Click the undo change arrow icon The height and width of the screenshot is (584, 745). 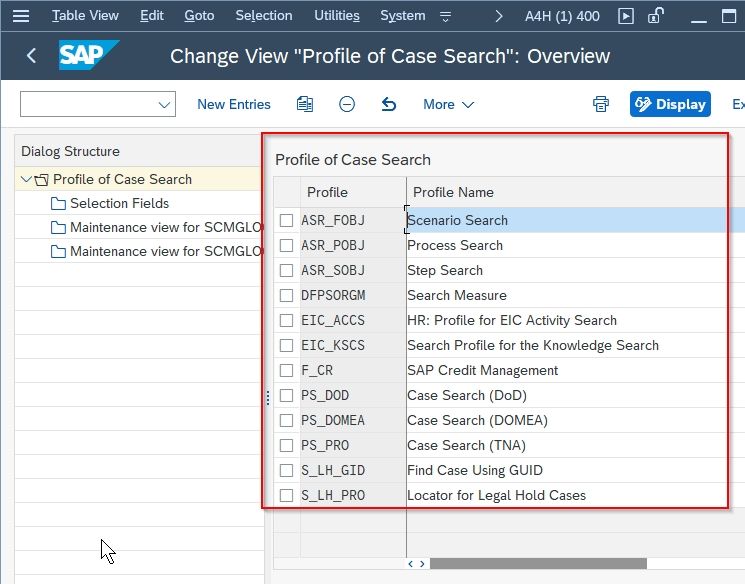point(389,104)
